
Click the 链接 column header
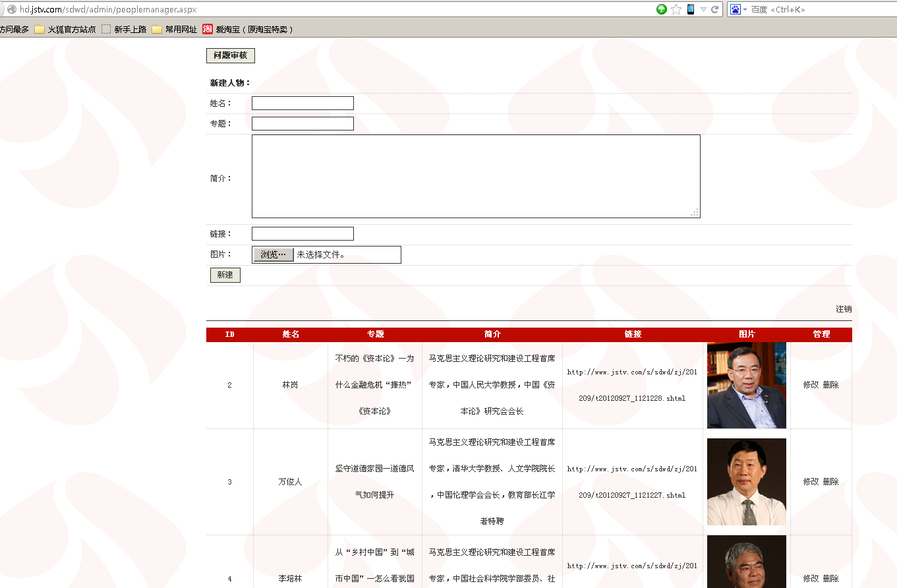(x=633, y=334)
